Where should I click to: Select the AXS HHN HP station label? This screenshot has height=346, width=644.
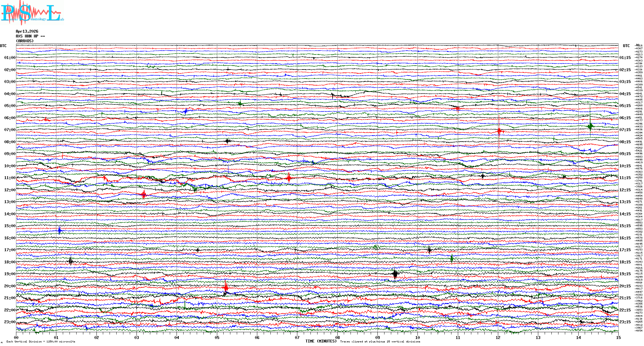(x=30, y=36)
